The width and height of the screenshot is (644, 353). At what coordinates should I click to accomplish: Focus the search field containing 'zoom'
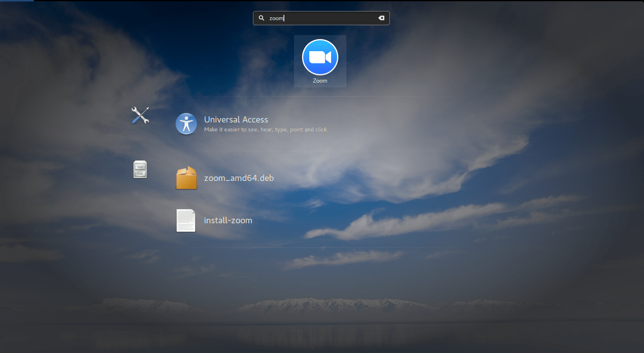coord(321,18)
